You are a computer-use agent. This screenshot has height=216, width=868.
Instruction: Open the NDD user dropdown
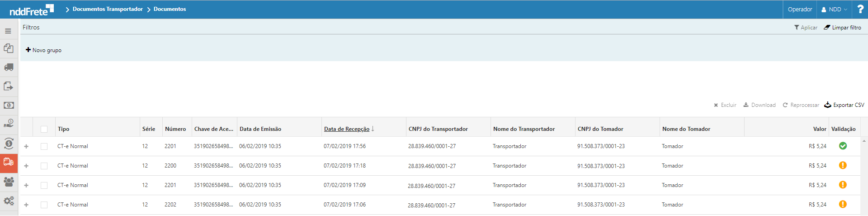tap(834, 10)
